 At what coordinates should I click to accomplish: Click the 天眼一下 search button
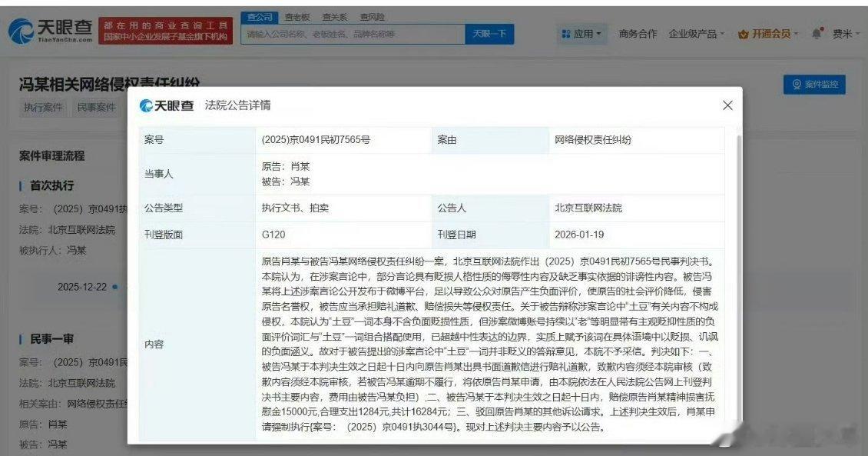point(489,34)
